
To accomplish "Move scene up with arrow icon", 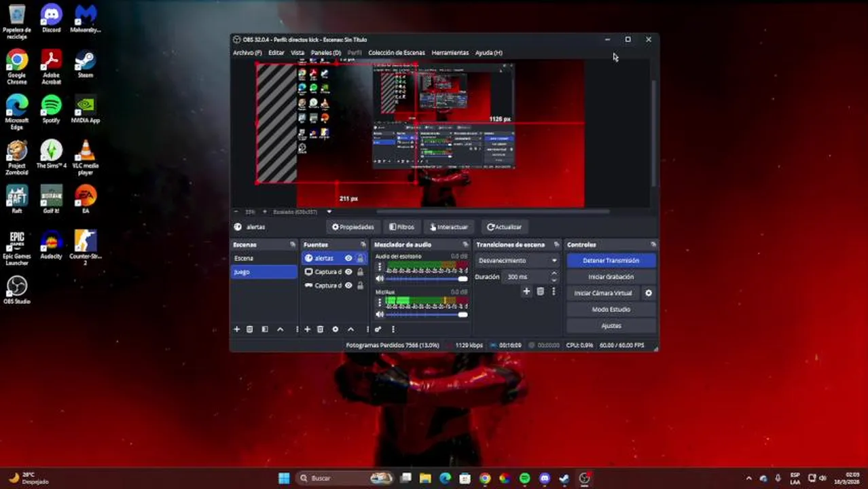I will [x=280, y=329].
